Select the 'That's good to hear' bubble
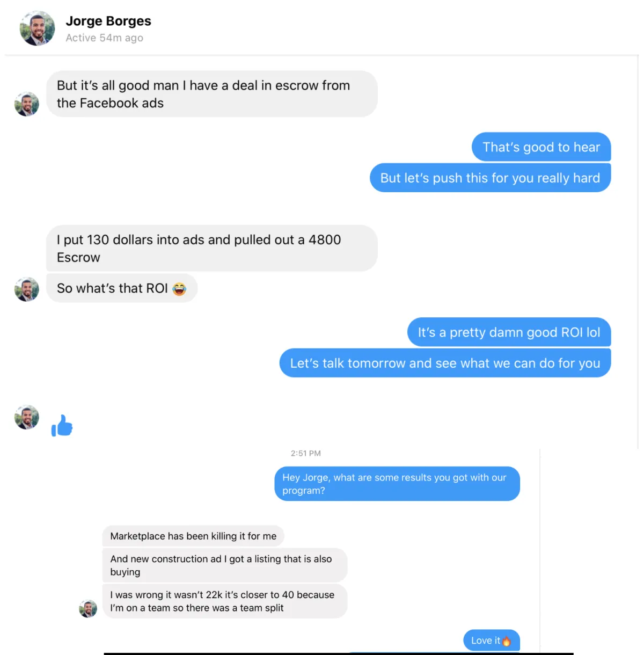Image resolution: width=644 pixels, height=655 pixels. (541, 147)
